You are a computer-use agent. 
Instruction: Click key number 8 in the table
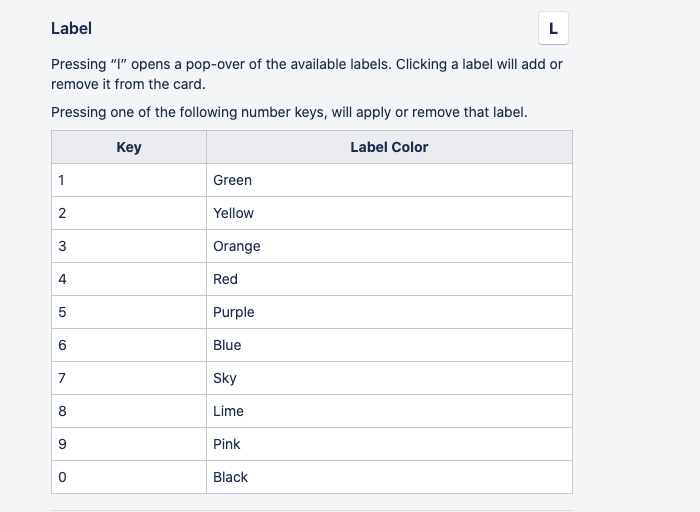tap(62, 411)
